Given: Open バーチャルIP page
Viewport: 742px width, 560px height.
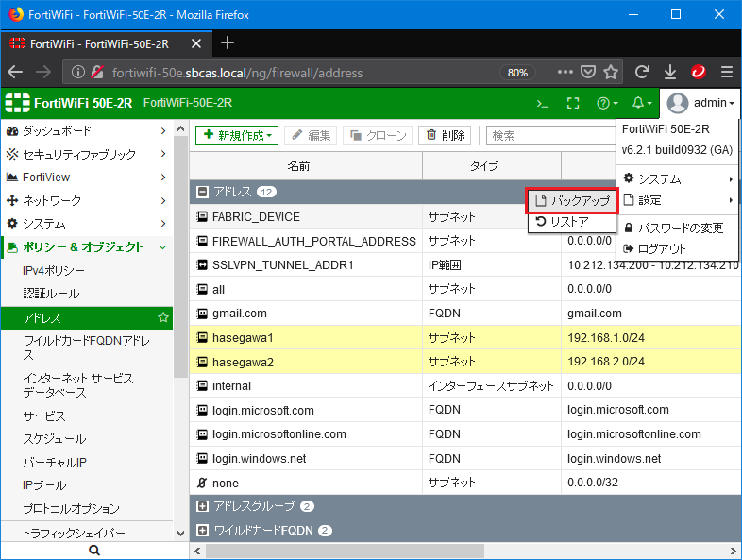Looking at the screenshot, I should [x=87, y=462].
